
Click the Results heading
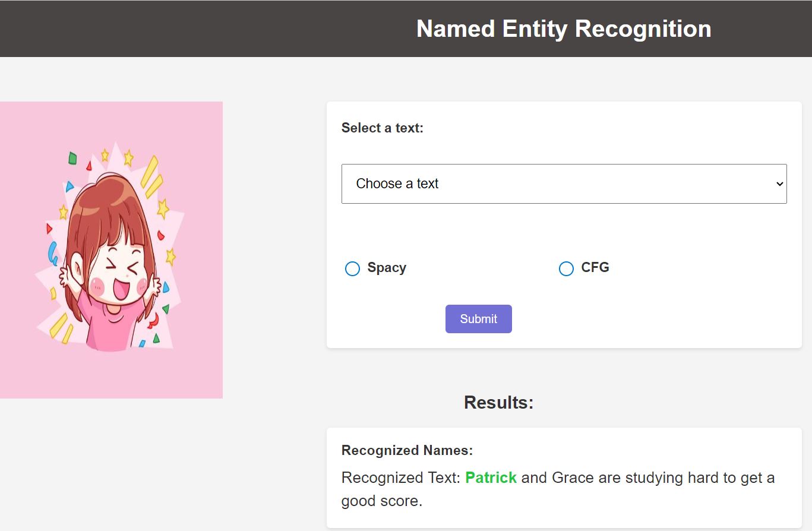(498, 402)
